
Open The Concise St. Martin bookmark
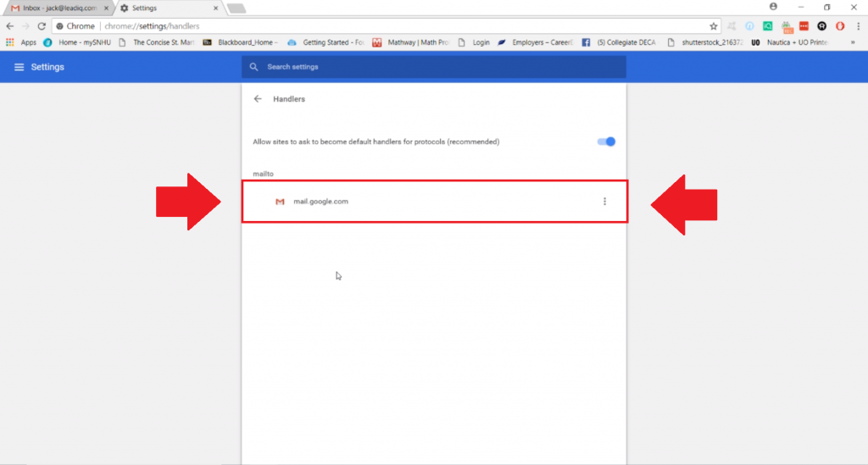pyautogui.click(x=157, y=42)
